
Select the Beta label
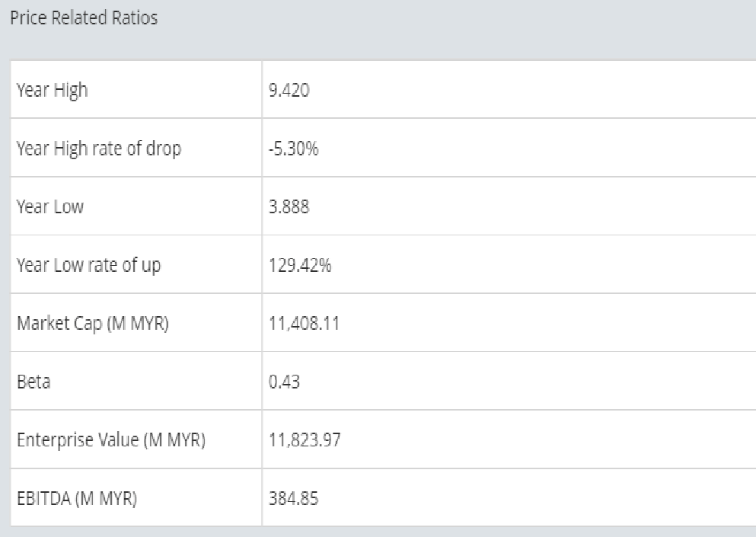(33, 382)
